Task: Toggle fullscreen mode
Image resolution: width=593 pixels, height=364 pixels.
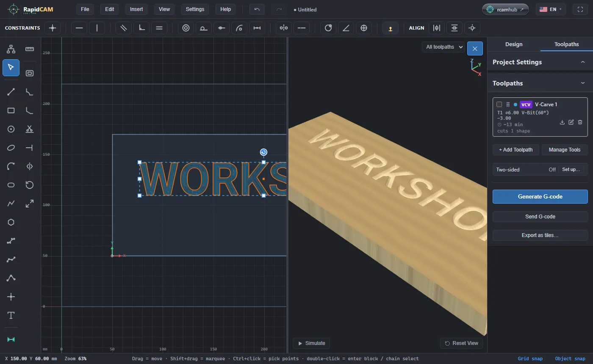Action: coord(580,9)
